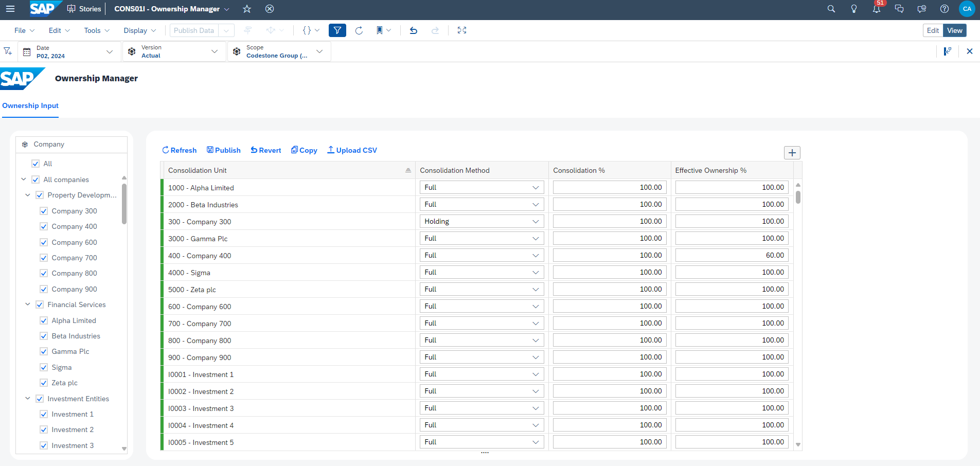Open the Edit menu
Screen dimensions: 980x466
click(59, 30)
